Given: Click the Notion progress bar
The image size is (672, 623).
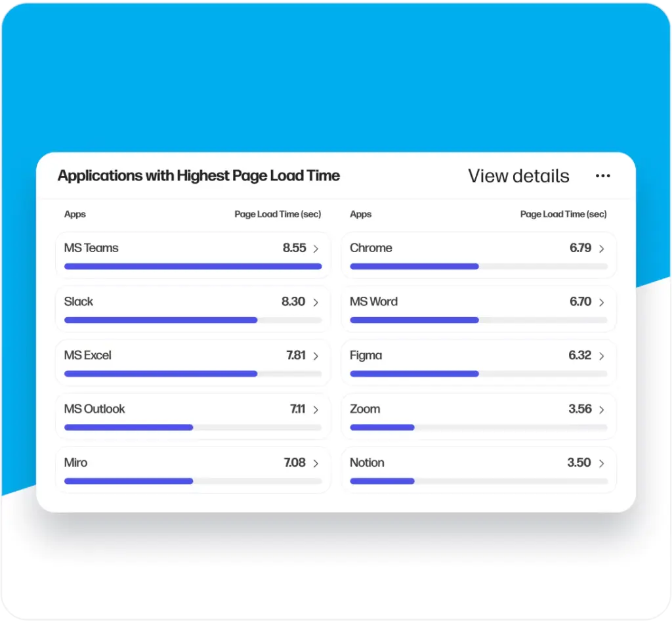Looking at the screenshot, I should (478, 481).
